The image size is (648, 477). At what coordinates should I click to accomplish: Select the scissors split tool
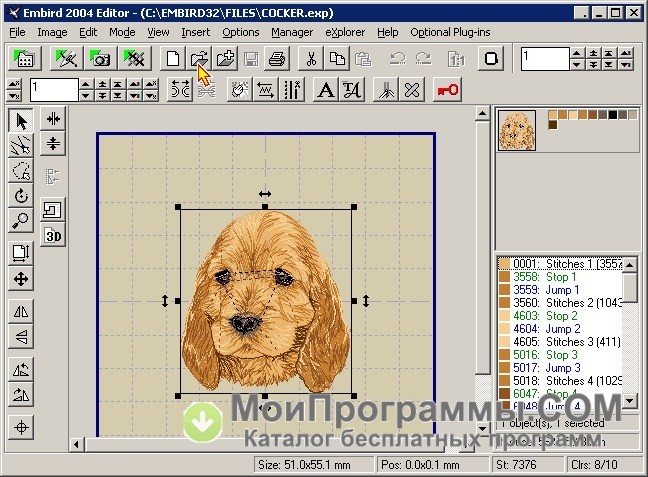pyautogui.click(x=21, y=146)
